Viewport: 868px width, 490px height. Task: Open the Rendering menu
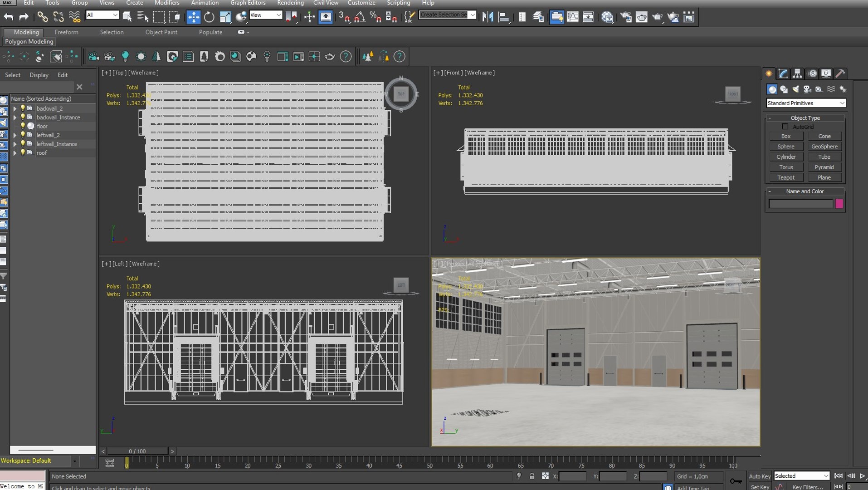tap(290, 3)
